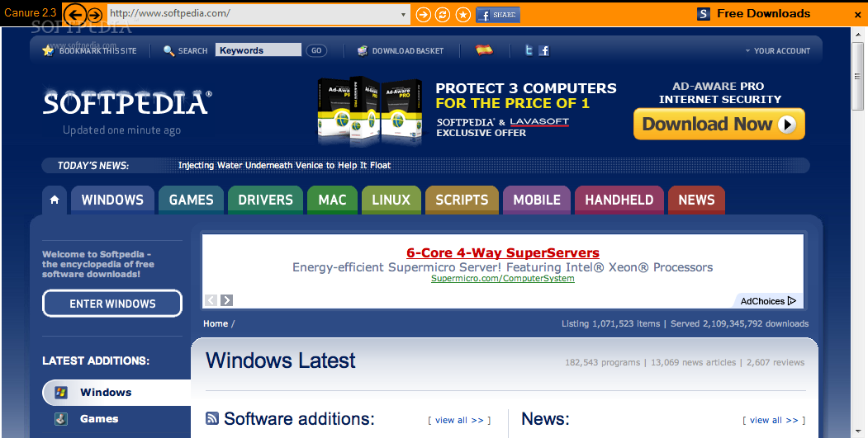Click the joystick icon beside Games

61,419
